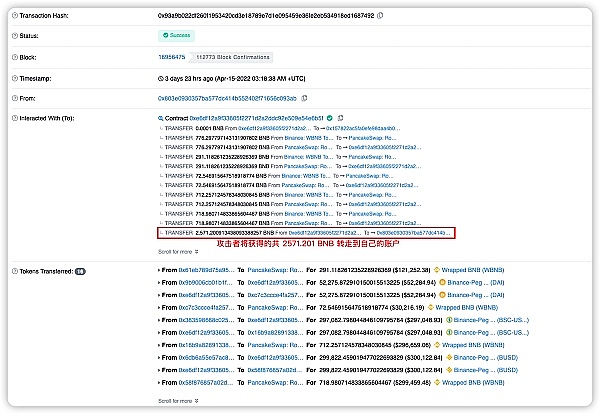Open the Contract address 0xe6df12a9f33605 link
Image resolution: width=600 pixels, height=414 pixels.
point(256,118)
